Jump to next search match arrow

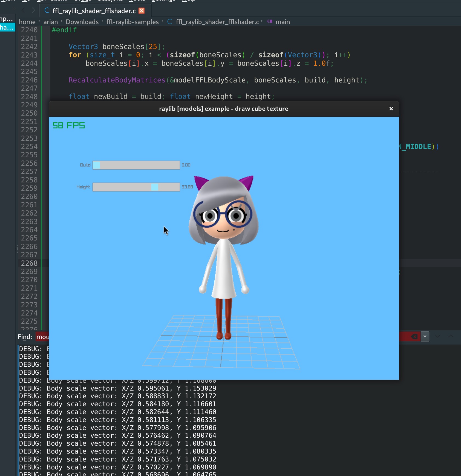(438, 336)
